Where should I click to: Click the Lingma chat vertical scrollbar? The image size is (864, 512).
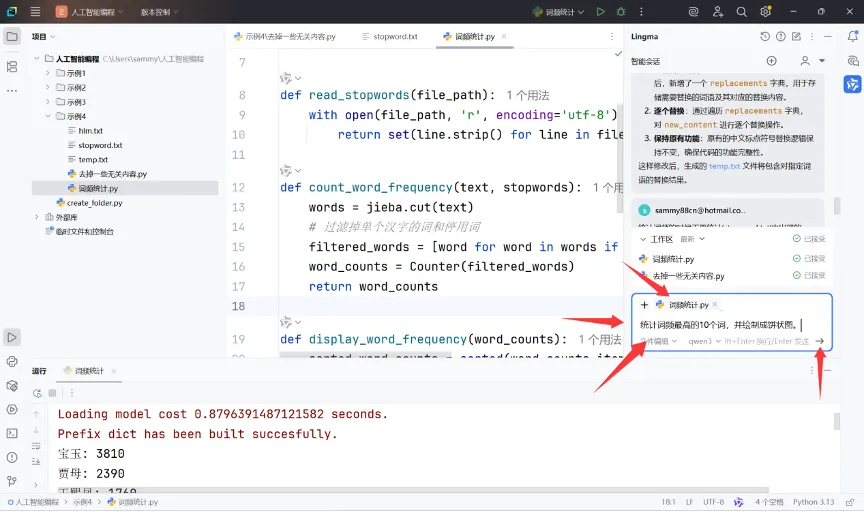tap(837, 206)
